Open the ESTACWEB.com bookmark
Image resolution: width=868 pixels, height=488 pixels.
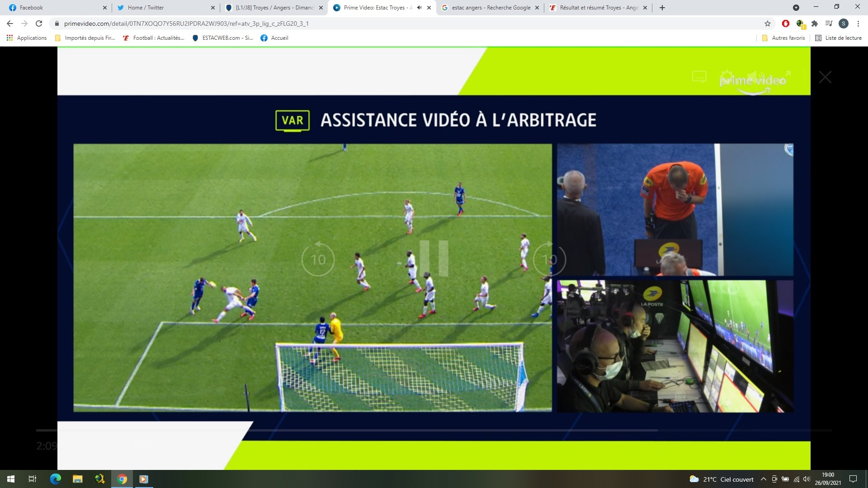click(222, 38)
